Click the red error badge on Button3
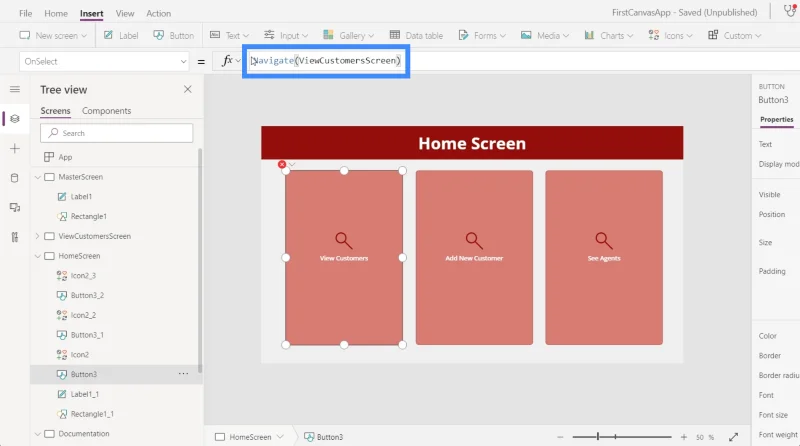Screen dimensions: 800x446 pyautogui.click(x=282, y=164)
